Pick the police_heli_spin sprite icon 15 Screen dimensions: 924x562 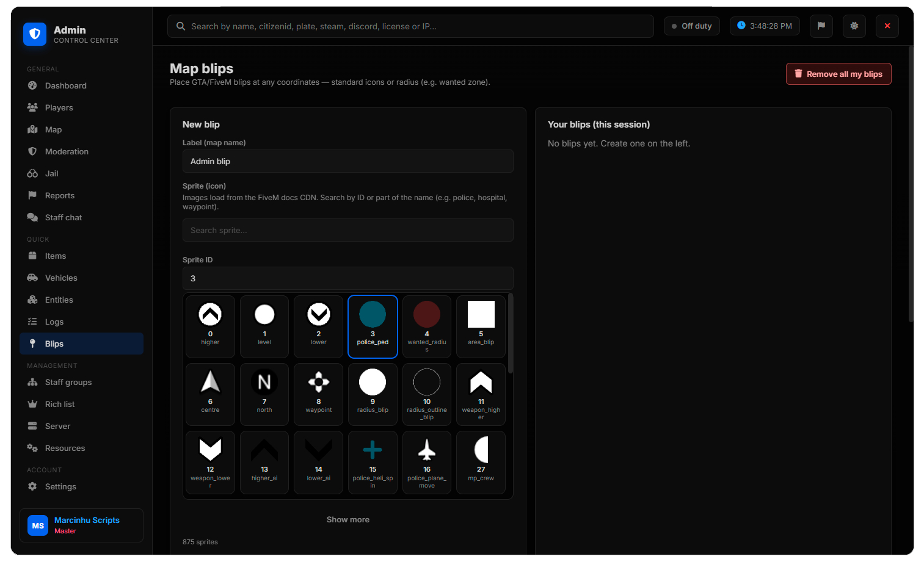[x=373, y=463]
